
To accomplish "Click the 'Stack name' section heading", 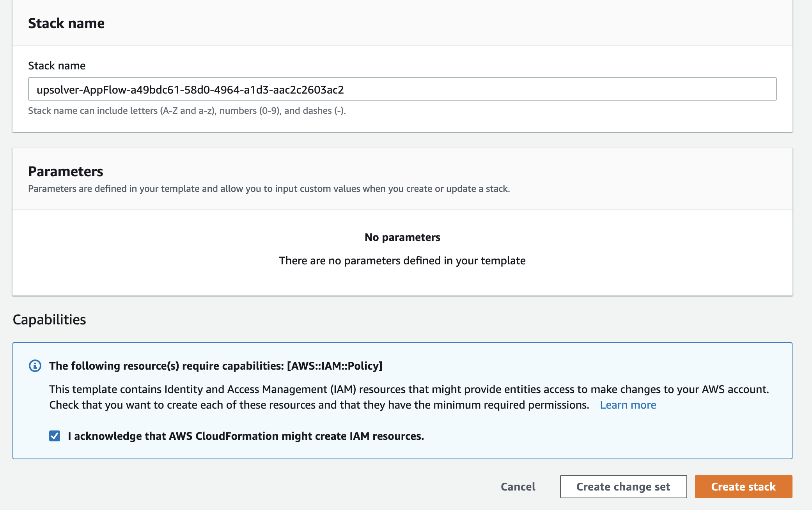I will click(x=66, y=23).
